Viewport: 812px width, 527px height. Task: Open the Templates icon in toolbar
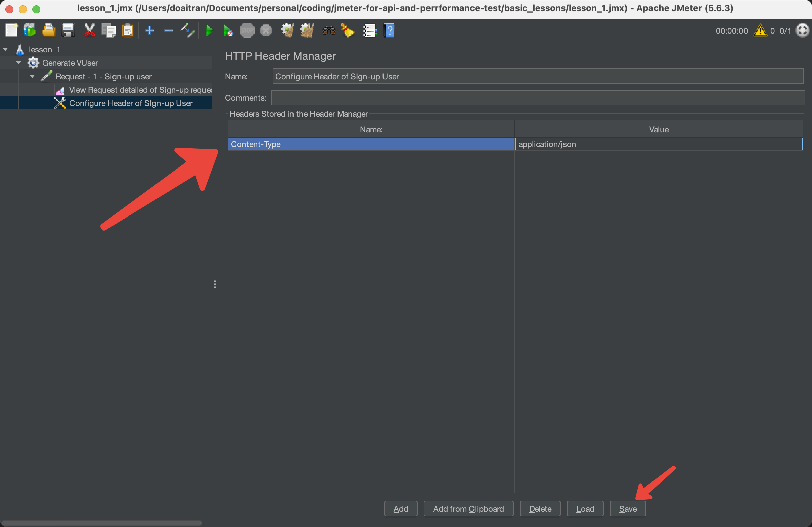click(x=30, y=31)
